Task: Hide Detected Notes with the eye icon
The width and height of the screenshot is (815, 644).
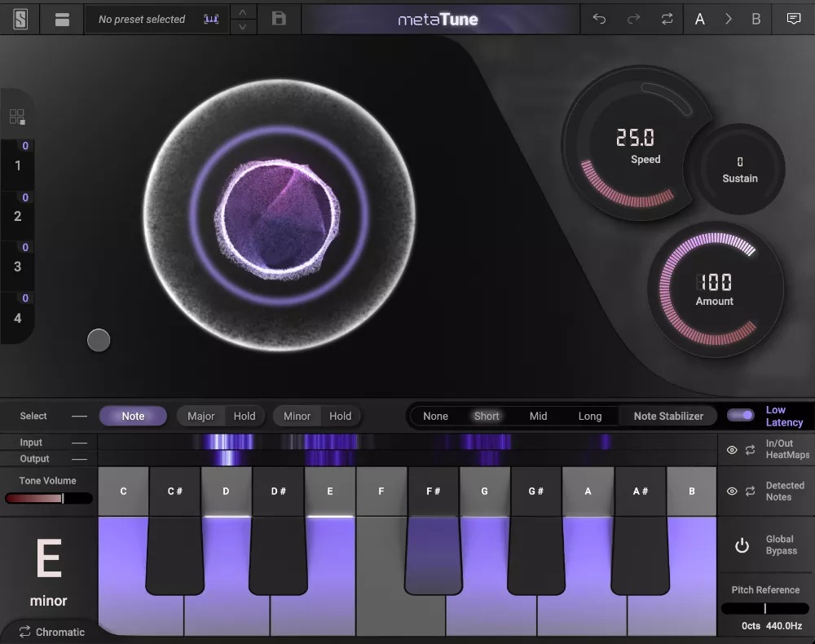Action: 732,492
